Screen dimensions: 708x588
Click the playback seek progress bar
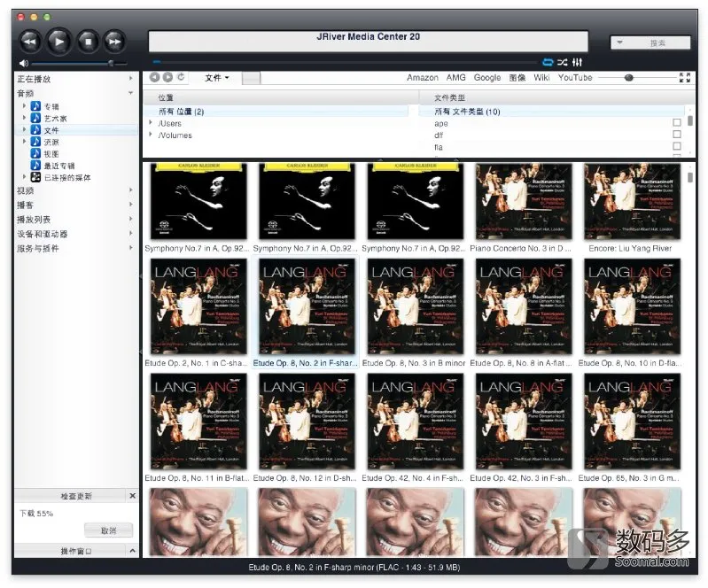click(346, 62)
